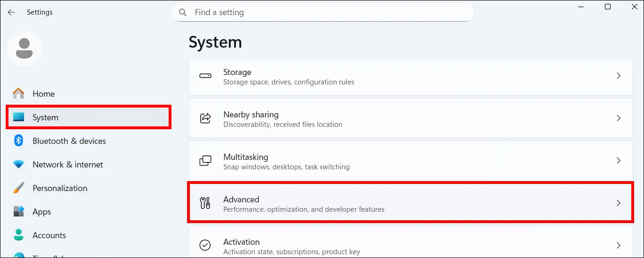Click 'Storage space, drives, configuration rules' text
644x258 pixels.
click(289, 82)
